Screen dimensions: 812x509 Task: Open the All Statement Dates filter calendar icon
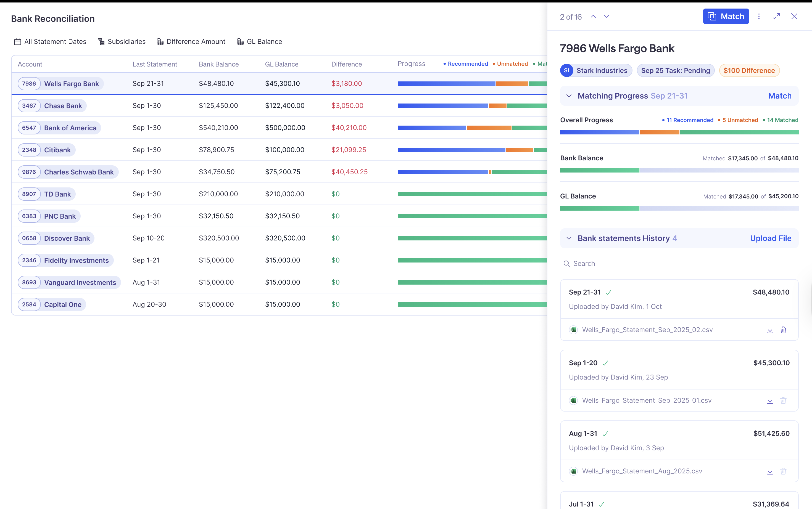tap(17, 41)
